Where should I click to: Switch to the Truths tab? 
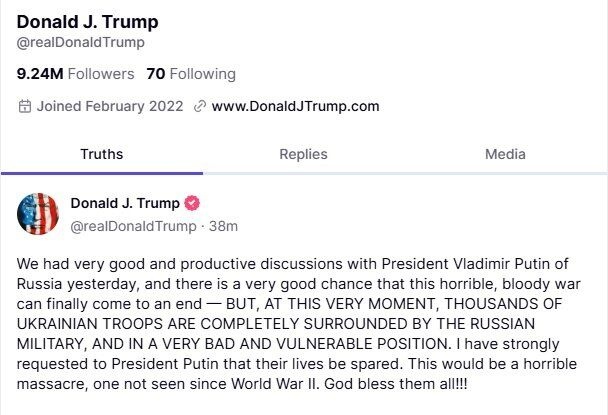click(101, 154)
